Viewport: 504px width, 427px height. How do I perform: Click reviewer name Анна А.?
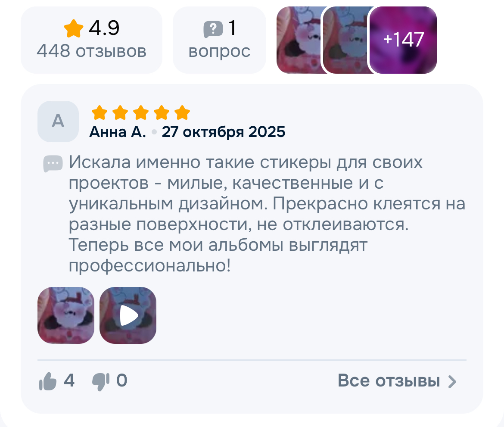[x=118, y=132]
